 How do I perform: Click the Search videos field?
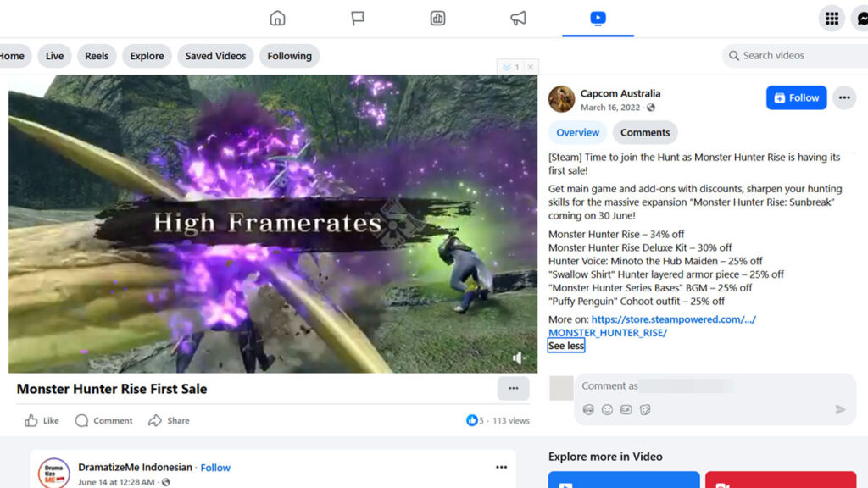tap(797, 56)
